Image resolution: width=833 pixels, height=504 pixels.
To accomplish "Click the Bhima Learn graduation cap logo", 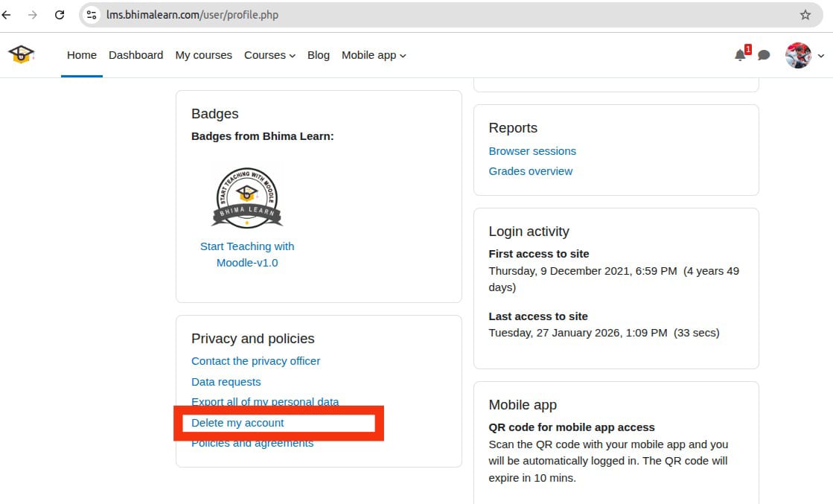I will click(21, 54).
